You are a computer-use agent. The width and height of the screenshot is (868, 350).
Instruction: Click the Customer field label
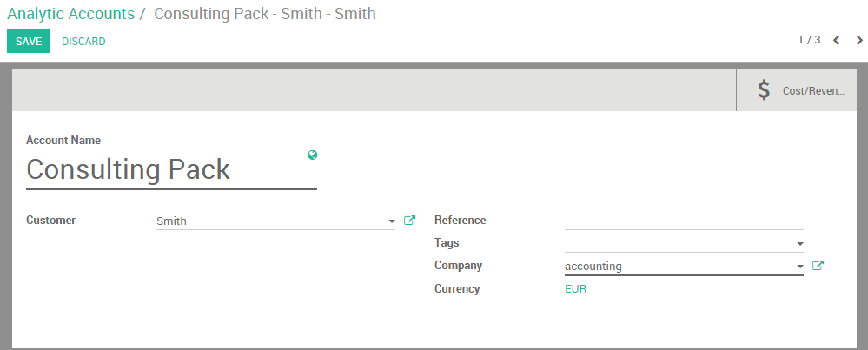click(50, 221)
